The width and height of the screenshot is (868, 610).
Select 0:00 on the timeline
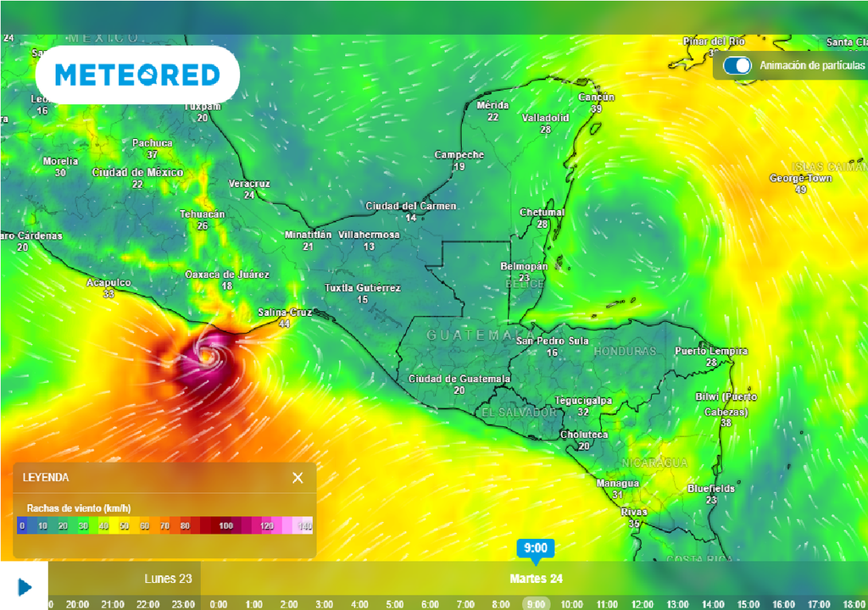tap(218, 604)
